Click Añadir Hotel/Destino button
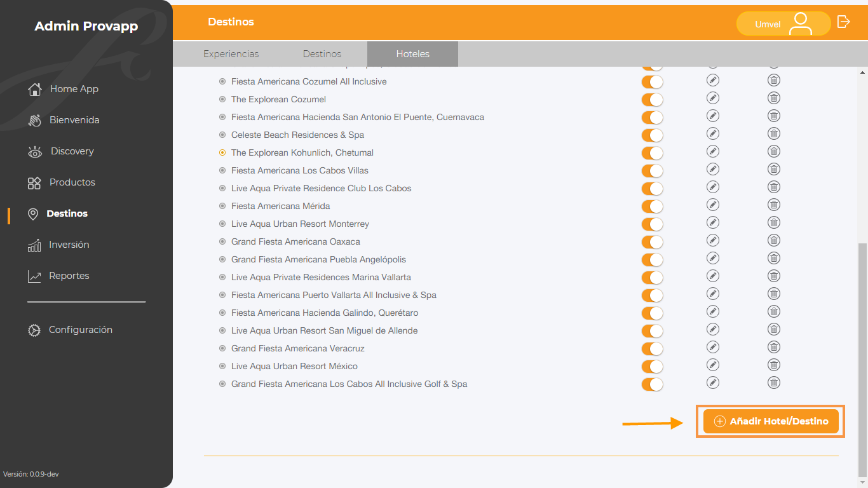The height and width of the screenshot is (488, 868). click(771, 421)
